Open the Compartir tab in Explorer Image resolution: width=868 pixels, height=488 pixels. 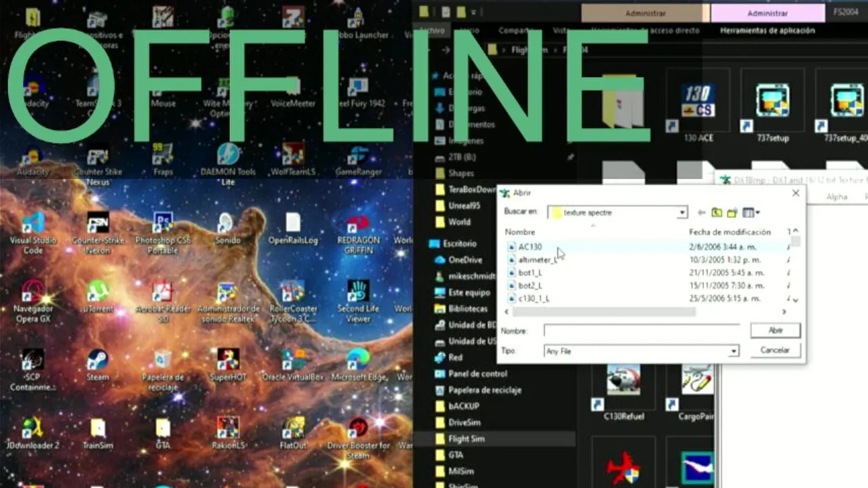517,30
